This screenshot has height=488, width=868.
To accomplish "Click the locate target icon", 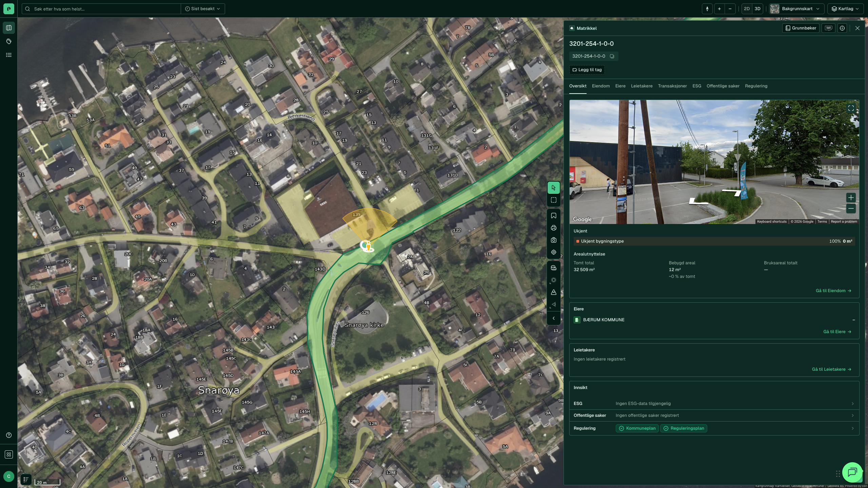I will 553,252.
